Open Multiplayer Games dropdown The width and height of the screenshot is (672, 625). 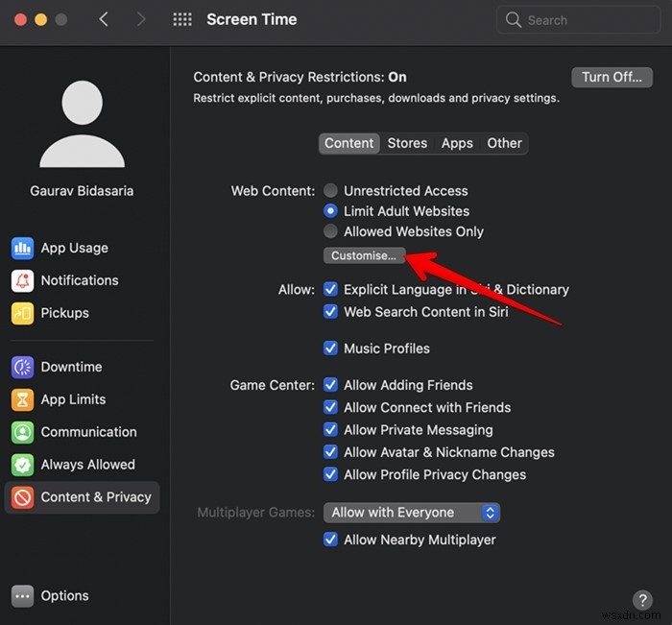point(412,513)
